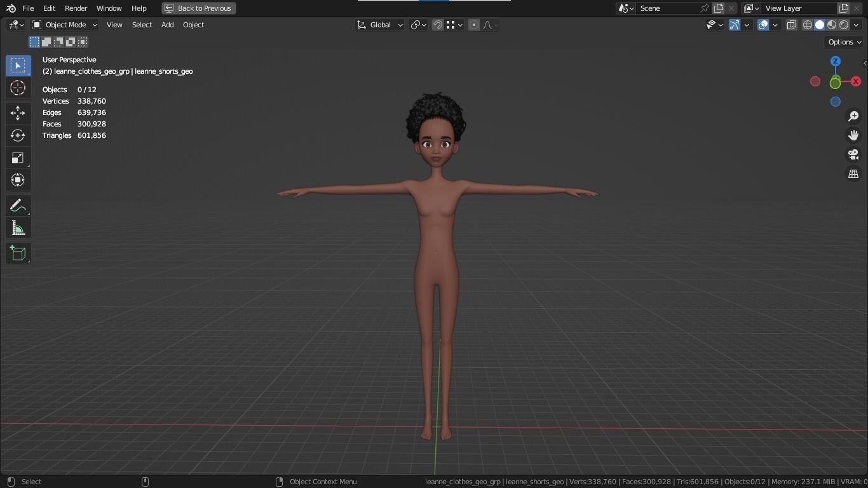Viewport: 868px width, 488px height.
Task: Set selection mode to intersect
Action: [x=83, y=42]
